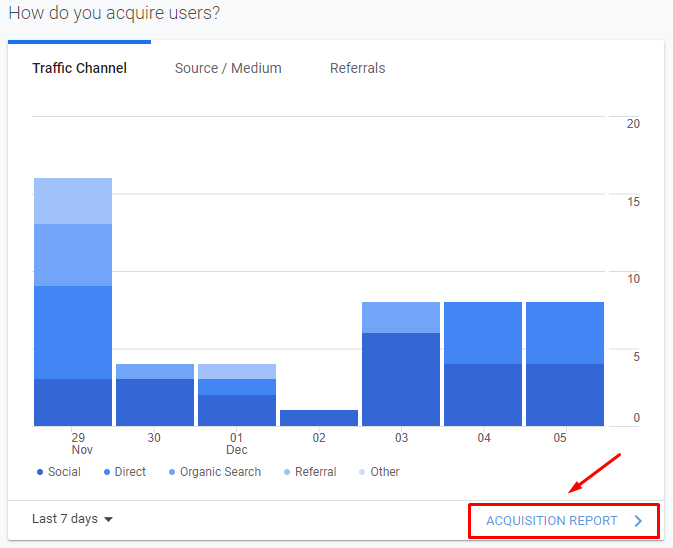Click the y-axis value '5'
673x548 pixels.
click(x=637, y=357)
